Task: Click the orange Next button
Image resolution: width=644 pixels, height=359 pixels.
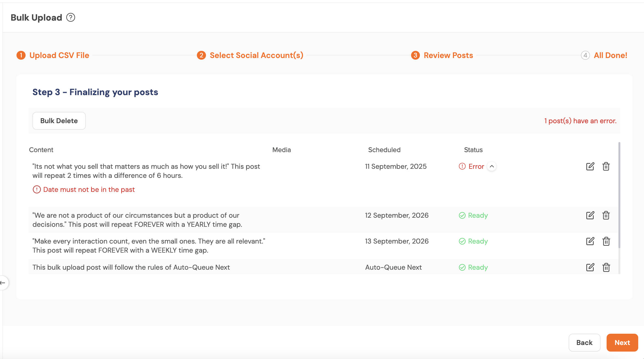Action: point(622,343)
